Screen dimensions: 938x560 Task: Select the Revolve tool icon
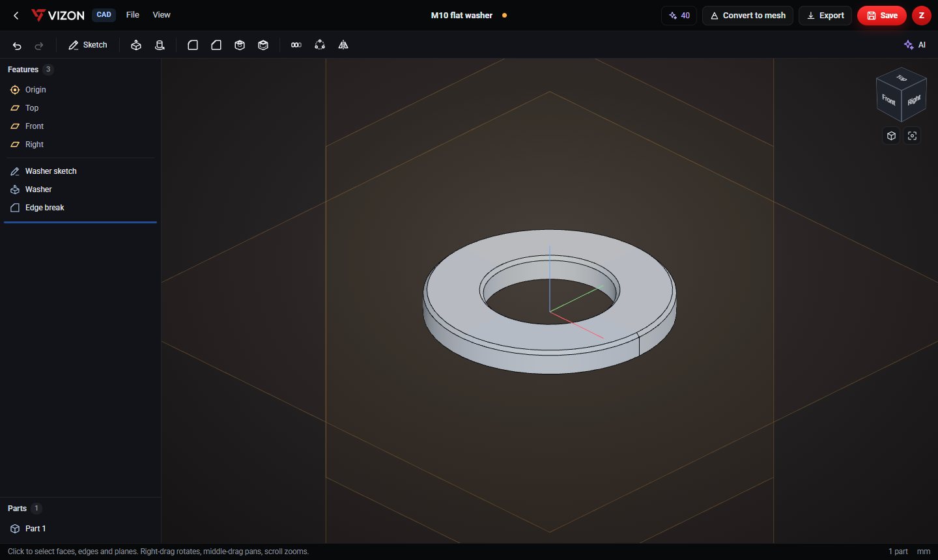click(x=160, y=45)
